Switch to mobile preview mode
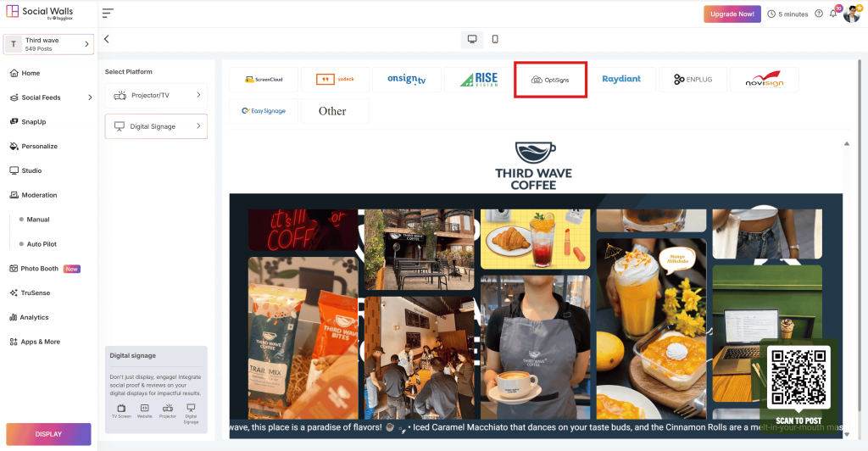Viewport: 868px width, 451px height. click(495, 39)
